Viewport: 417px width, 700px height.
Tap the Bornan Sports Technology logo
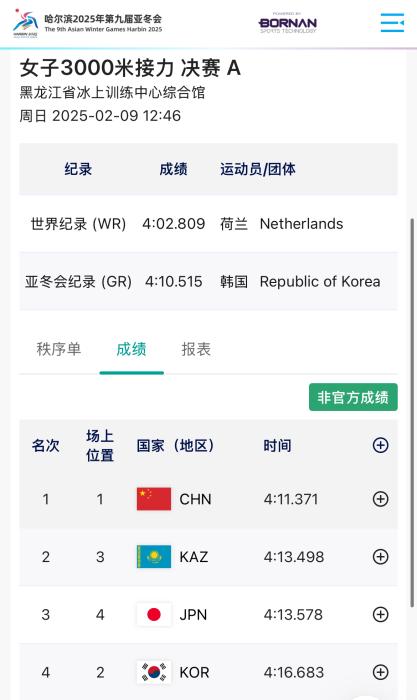click(x=288, y=23)
